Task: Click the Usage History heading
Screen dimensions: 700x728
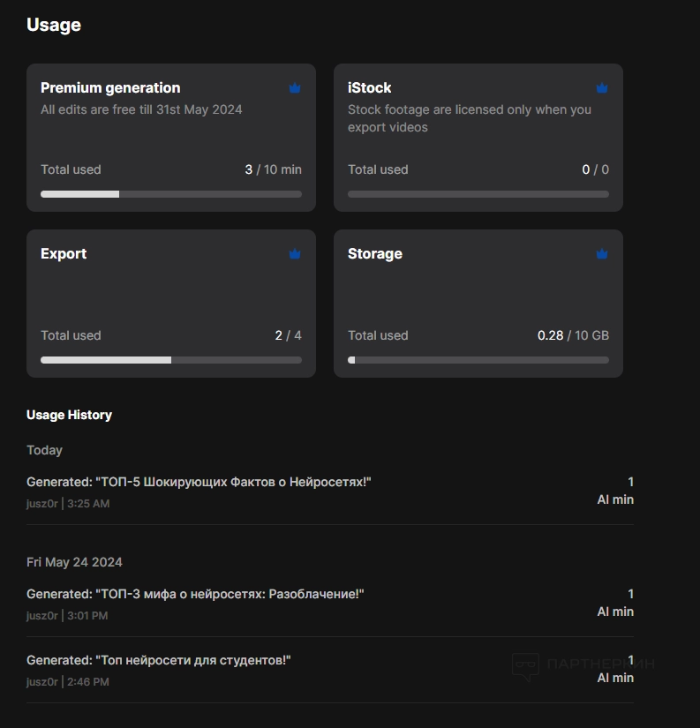Action: pyautogui.click(x=69, y=415)
